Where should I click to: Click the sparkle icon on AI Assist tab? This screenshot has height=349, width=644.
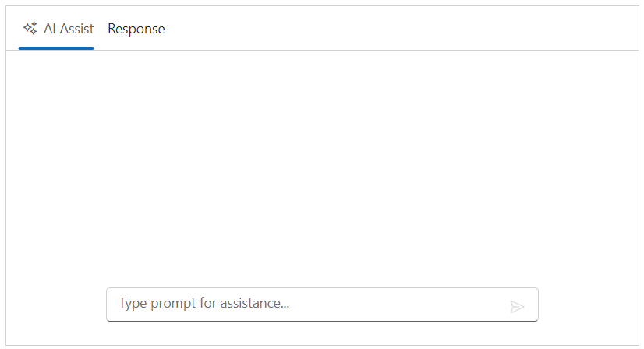[30, 29]
